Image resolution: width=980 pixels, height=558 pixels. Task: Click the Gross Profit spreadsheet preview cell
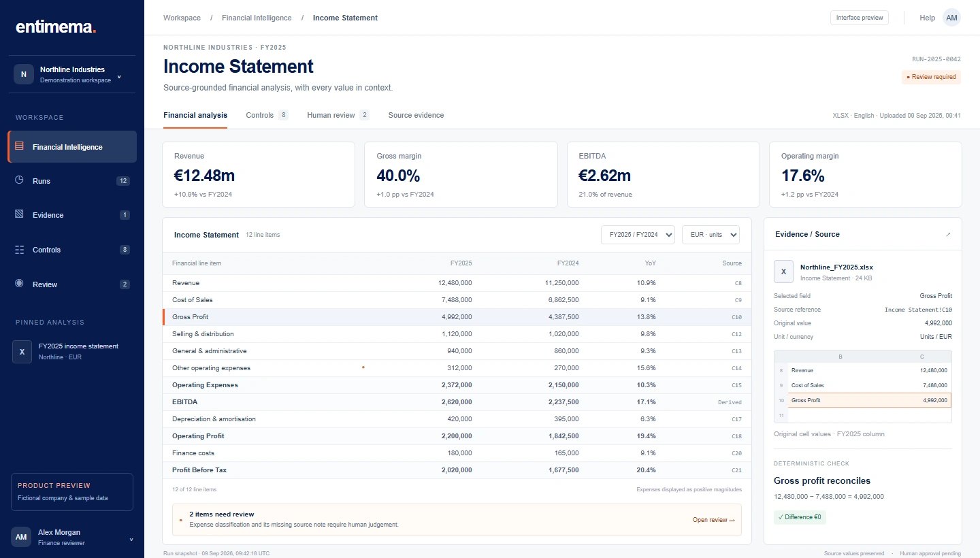click(x=870, y=400)
